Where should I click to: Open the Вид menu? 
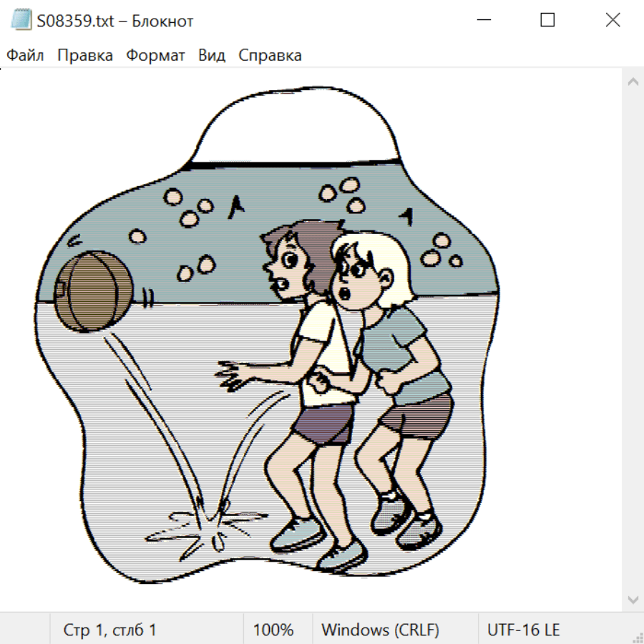212,56
